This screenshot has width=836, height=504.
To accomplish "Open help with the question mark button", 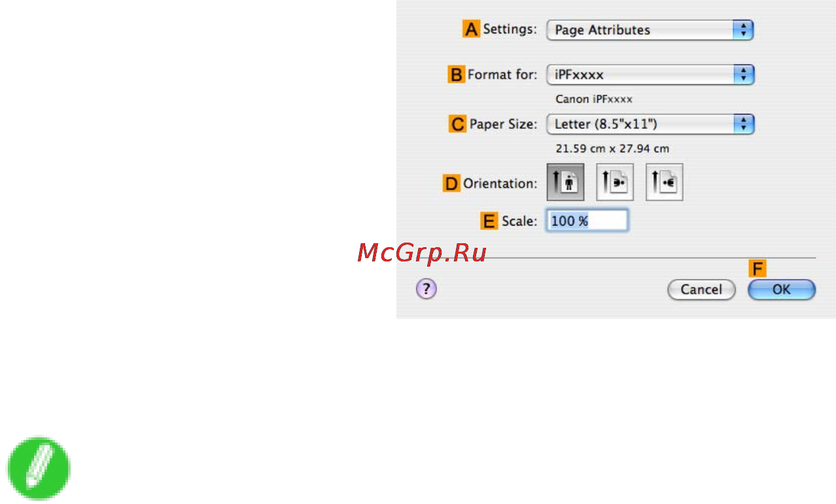I will pyautogui.click(x=427, y=289).
